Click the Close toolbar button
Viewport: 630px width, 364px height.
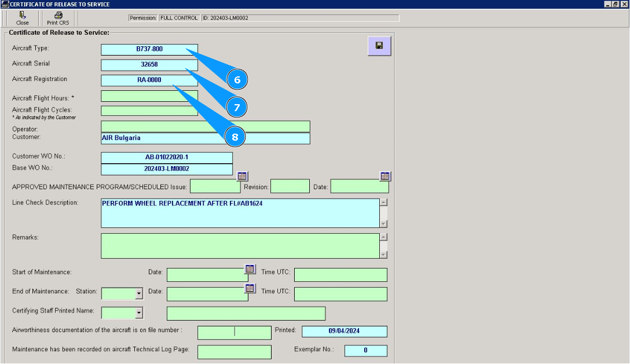click(22, 18)
